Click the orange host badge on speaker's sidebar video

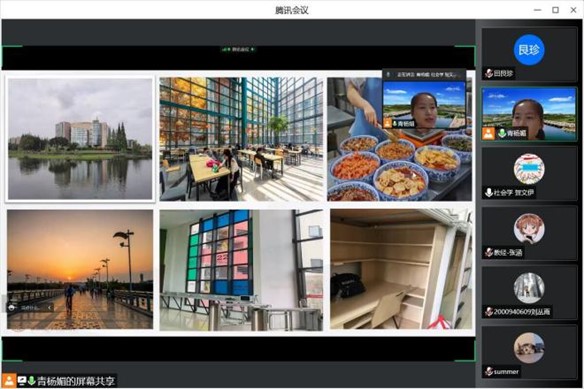488,133
